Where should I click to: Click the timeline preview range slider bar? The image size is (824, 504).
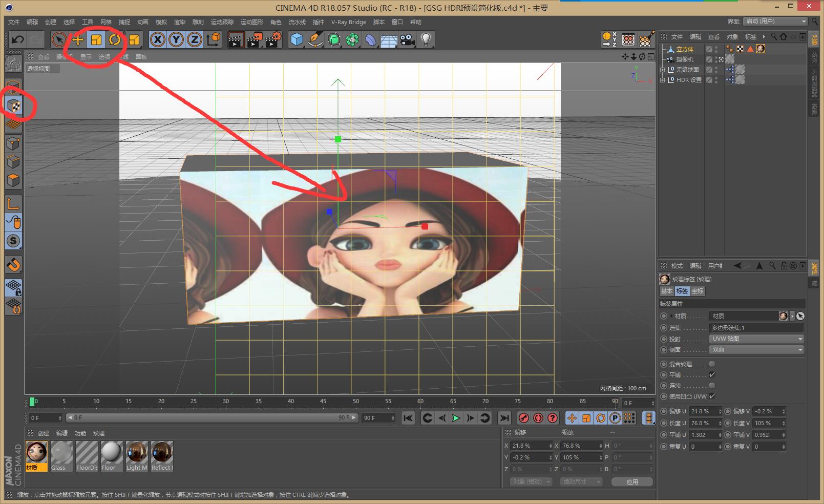(x=212, y=418)
